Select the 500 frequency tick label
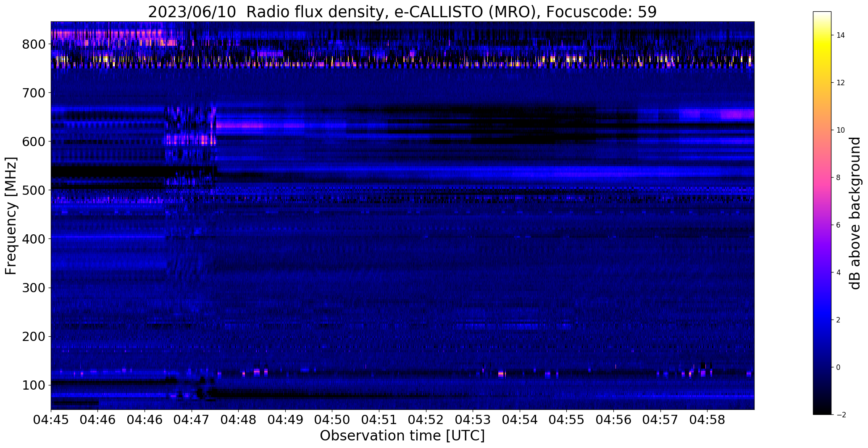This screenshot has width=868, height=448. tap(34, 190)
